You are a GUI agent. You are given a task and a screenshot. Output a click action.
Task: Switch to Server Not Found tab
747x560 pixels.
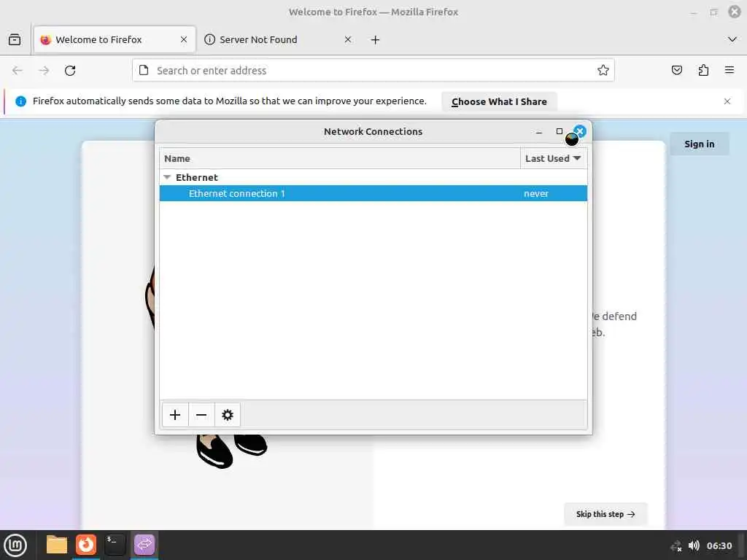278,39
